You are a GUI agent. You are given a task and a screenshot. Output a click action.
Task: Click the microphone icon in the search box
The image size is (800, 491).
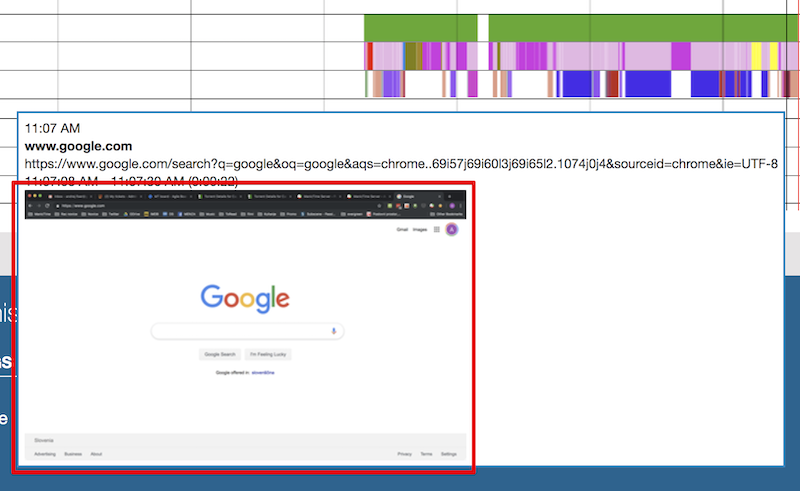coord(334,331)
